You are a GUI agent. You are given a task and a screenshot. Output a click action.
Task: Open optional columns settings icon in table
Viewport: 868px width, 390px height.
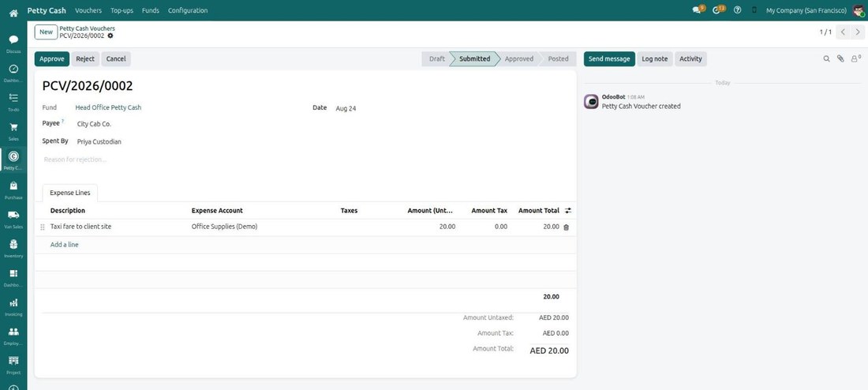pyautogui.click(x=568, y=211)
